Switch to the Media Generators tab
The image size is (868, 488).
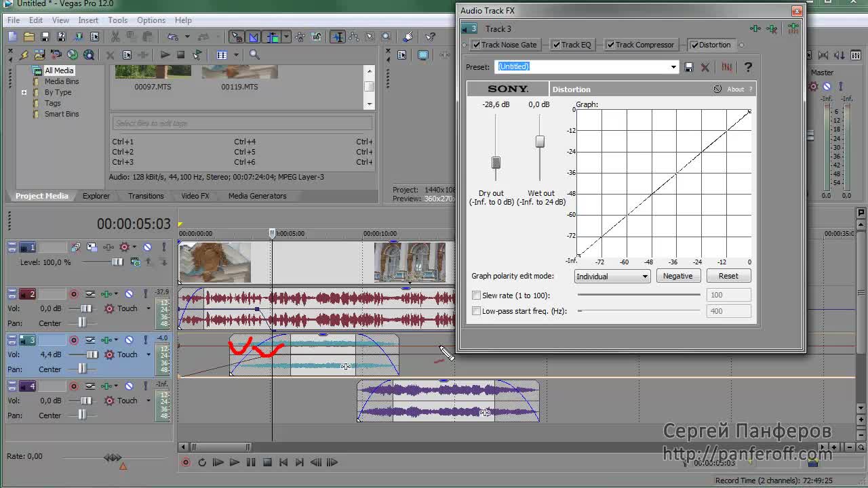point(257,196)
